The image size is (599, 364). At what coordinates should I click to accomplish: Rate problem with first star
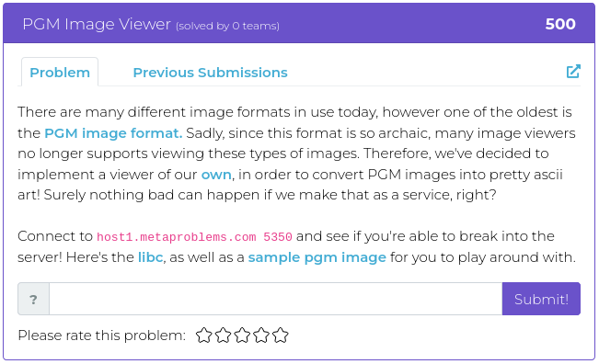point(204,336)
